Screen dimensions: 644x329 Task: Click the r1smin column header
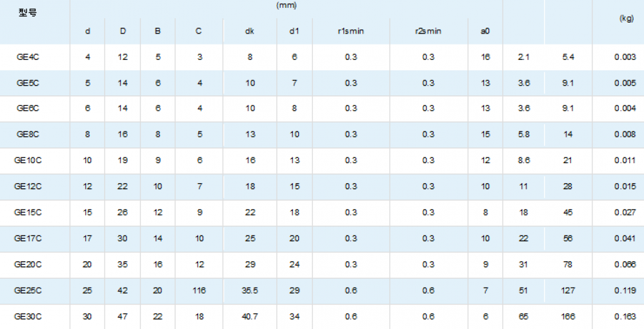click(x=351, y=31)
